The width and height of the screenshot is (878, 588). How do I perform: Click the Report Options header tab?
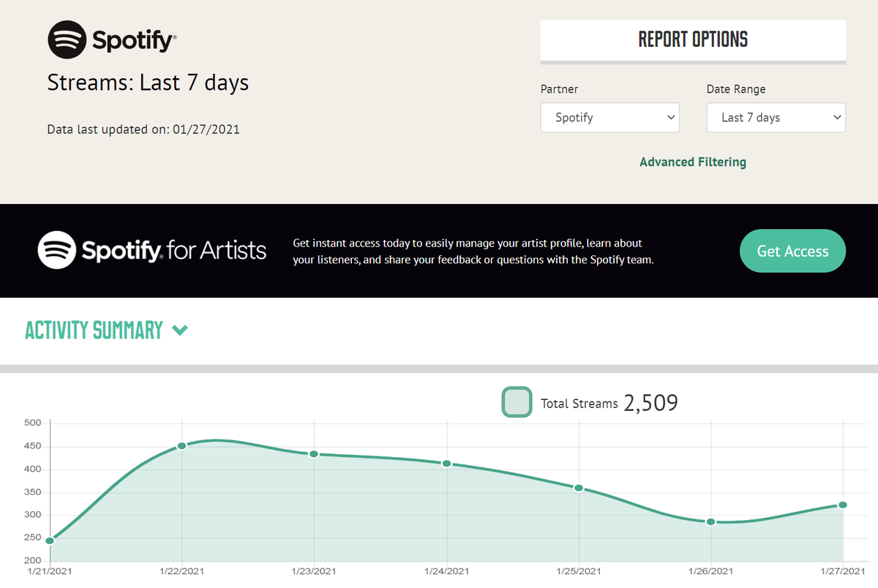692,39
